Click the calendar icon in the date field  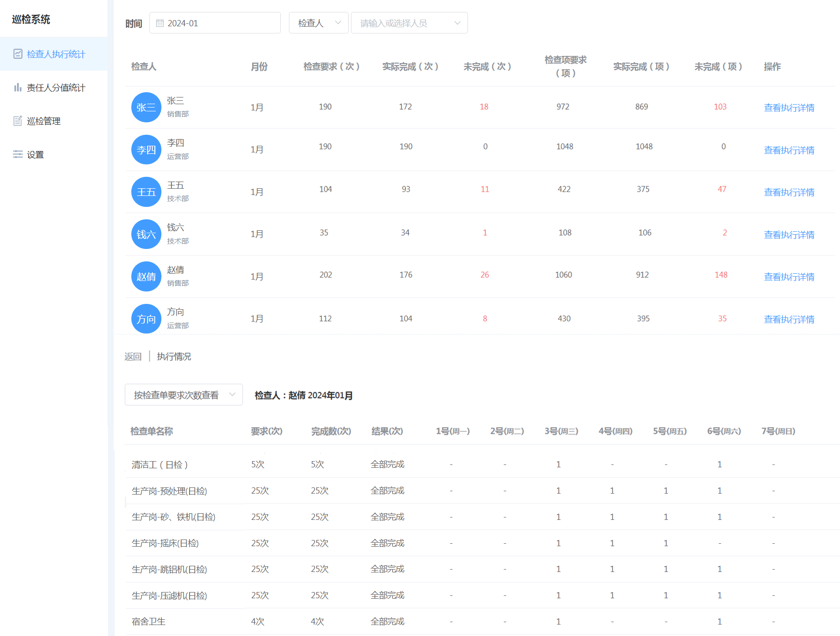click(160, 23)
